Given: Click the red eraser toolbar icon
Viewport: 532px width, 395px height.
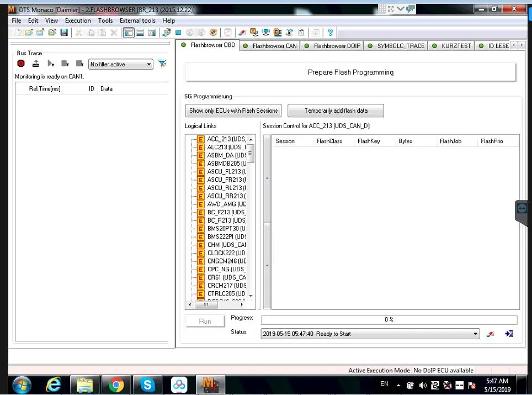Looking at the screenshot, I should coord(242,33).
